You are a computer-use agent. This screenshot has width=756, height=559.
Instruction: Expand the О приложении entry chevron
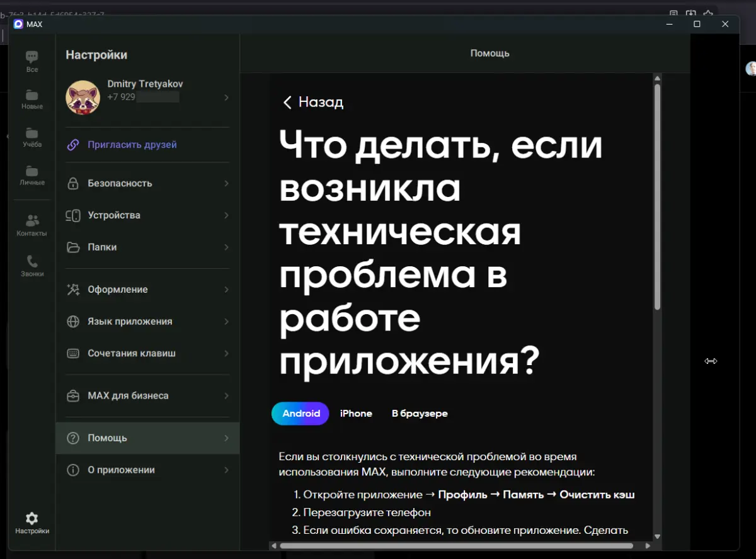pyautogui.click(x=226, y=470)
